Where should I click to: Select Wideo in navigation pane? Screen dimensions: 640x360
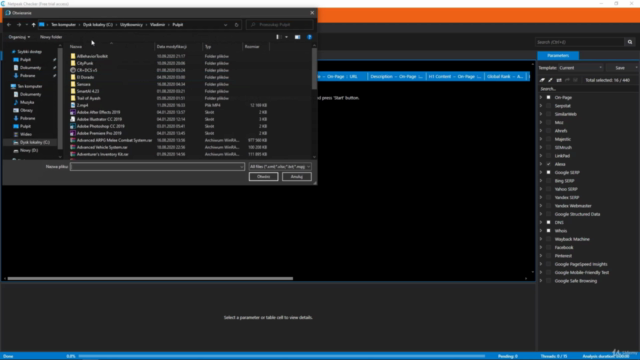point(26,134)
